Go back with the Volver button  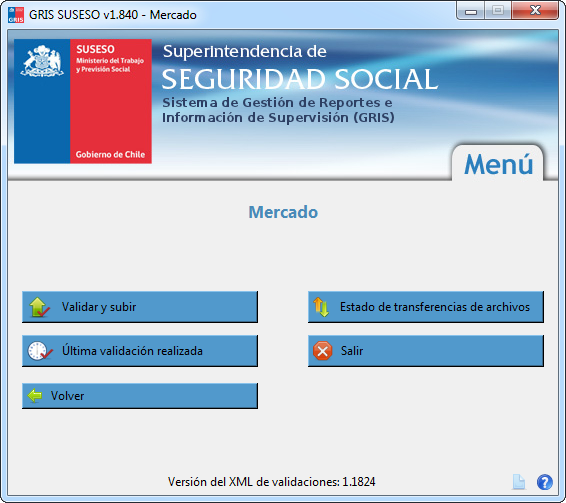click(x=140, y=396)
